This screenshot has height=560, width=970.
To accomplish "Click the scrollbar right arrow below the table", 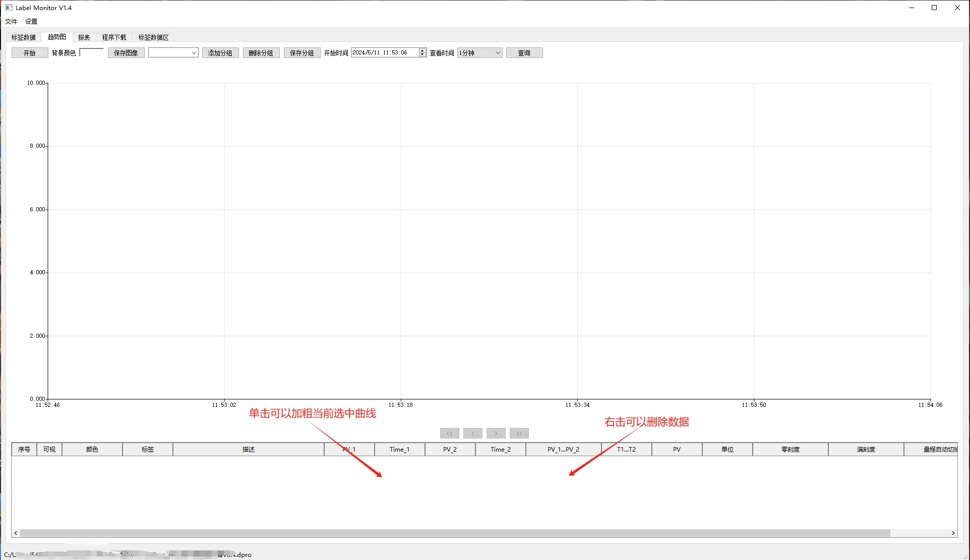I will (953, 533).
